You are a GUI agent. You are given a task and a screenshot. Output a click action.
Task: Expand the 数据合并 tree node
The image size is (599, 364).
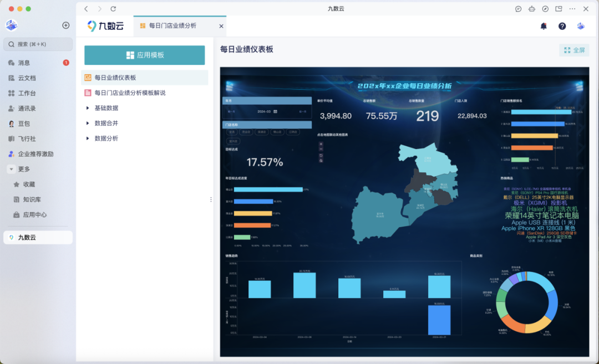(88, 123)
